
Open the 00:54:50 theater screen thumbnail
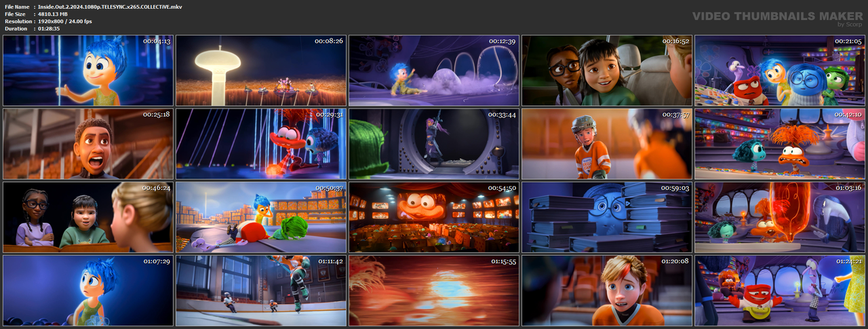(434, 217)
